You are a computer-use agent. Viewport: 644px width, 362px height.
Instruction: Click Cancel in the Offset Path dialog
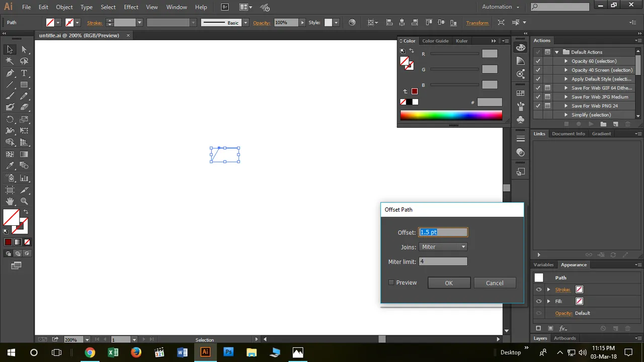495,283
